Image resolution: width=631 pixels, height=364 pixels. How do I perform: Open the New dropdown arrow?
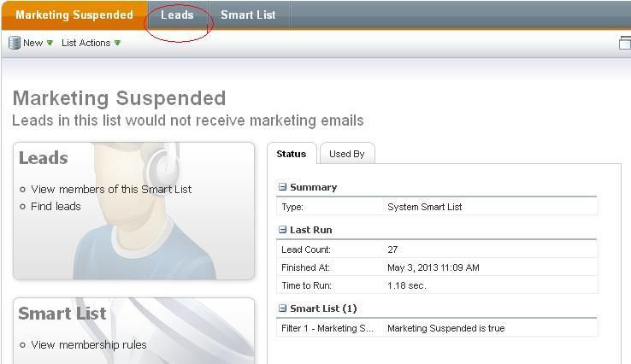[x=50, y=44]
